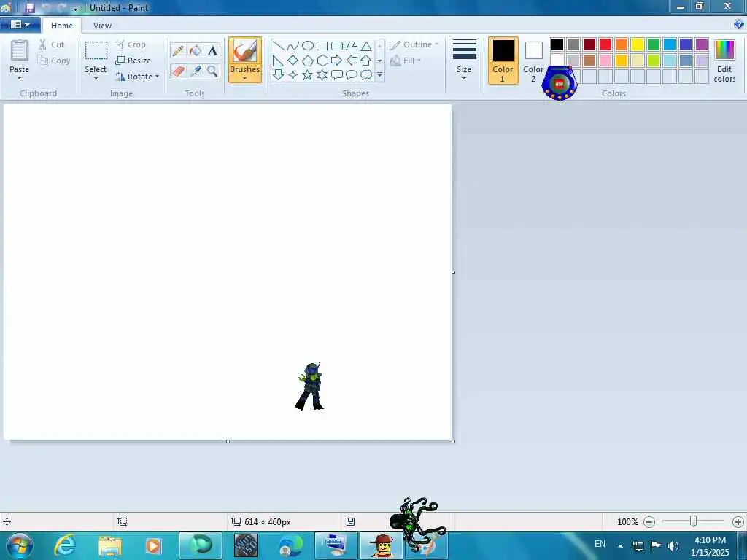The height and width of the screenshot is (560, 747).
Task: Pick the green color swatch
Action: click(x=654, y=44)
